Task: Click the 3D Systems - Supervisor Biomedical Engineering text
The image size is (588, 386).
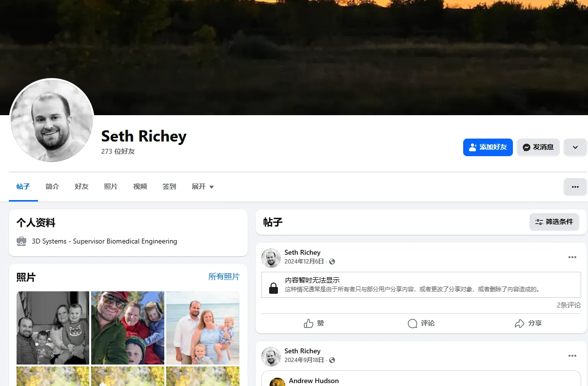Action: coord(104,241)
